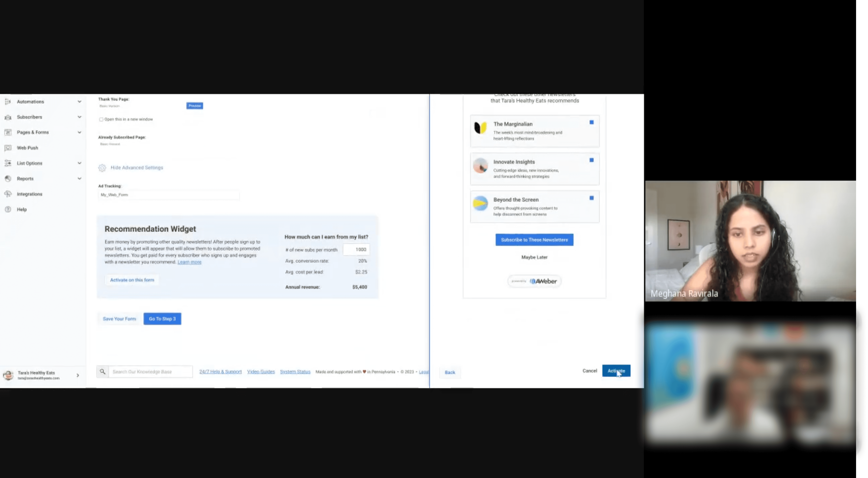Click the advanced settings gear icon
This screenshot has width=868, height=478.
[x=102, y=168]
